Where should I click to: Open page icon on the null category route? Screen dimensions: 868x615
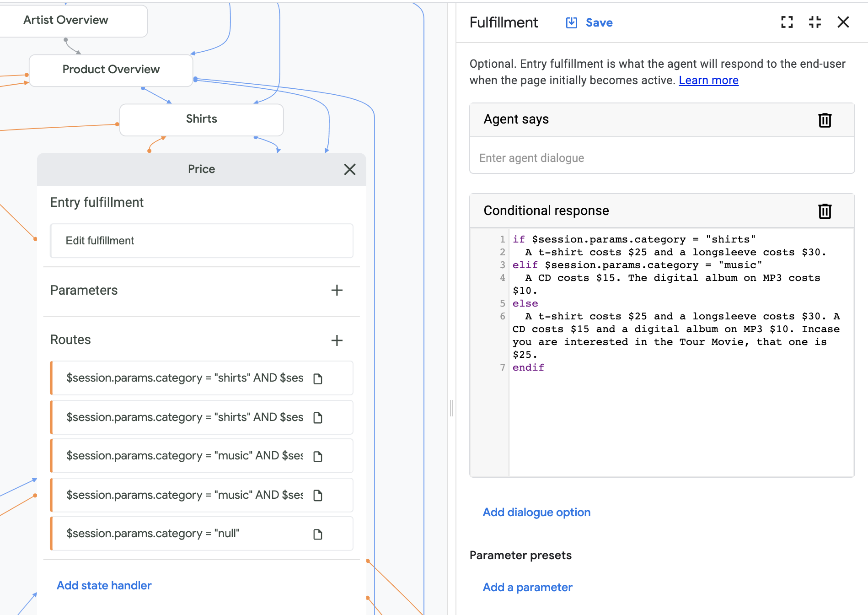pyautogui.click(x=318, y=534)
